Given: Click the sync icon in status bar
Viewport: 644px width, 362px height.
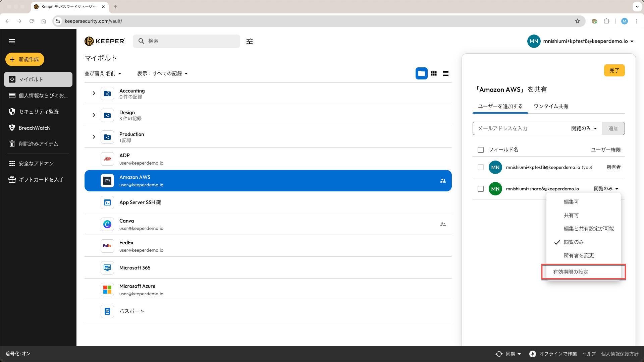Looking at the screenshot, I should [499, 354].
